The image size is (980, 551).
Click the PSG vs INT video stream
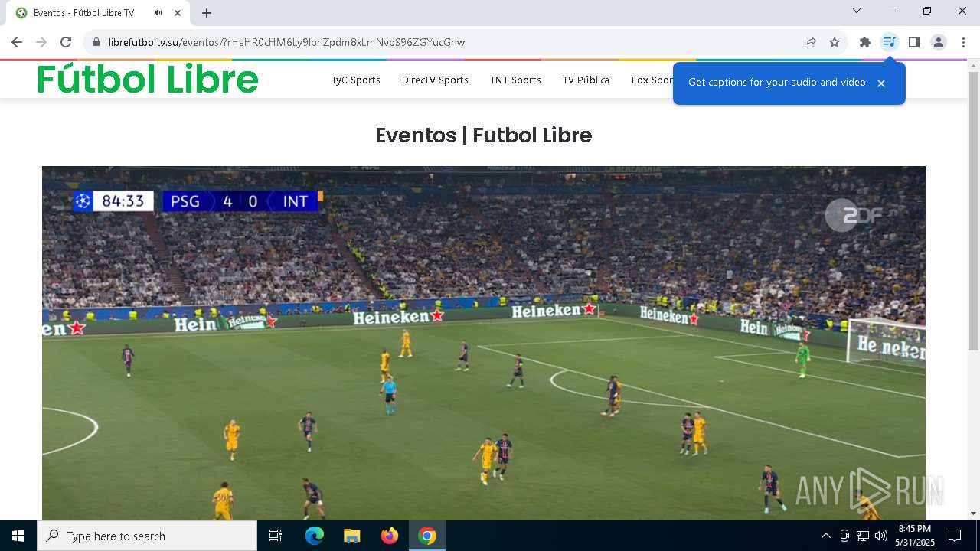484,343
